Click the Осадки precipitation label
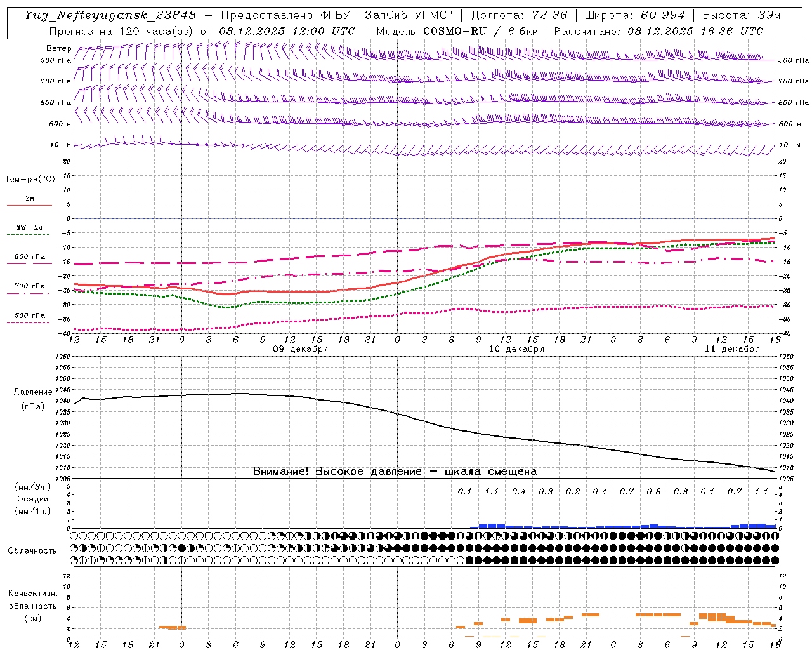The width and height of the screenshot is (812, 650). (32, 499)
